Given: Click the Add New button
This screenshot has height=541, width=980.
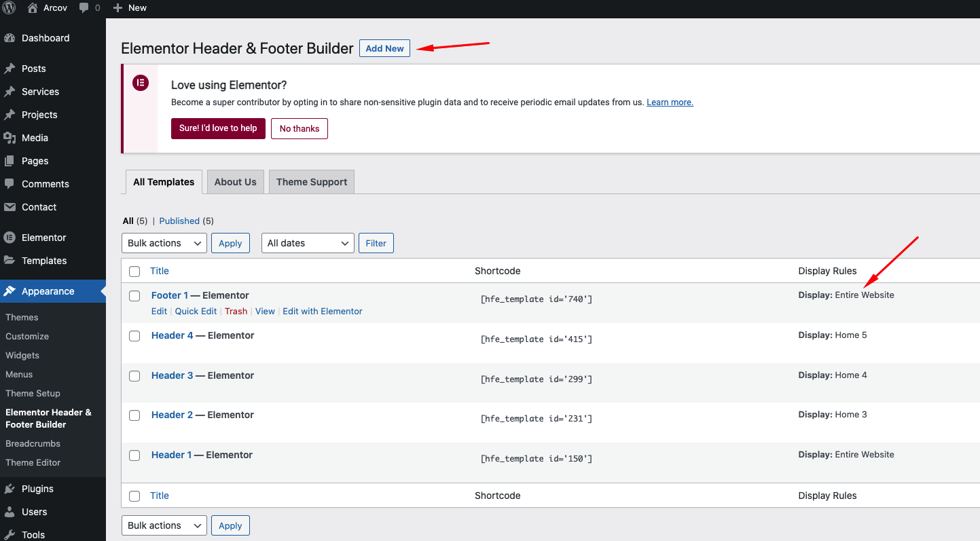Looking at the screenshot, I should pos(384,48).
